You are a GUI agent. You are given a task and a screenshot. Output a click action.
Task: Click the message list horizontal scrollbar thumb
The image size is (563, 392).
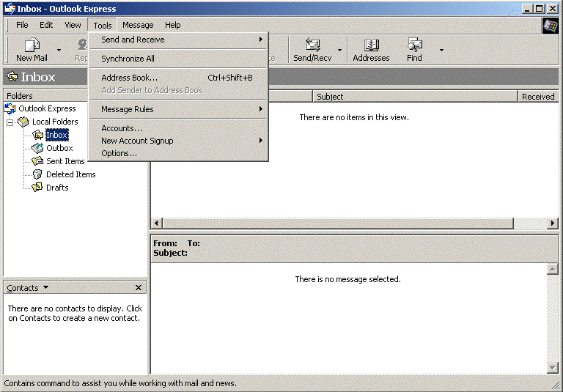click(338, 223)
